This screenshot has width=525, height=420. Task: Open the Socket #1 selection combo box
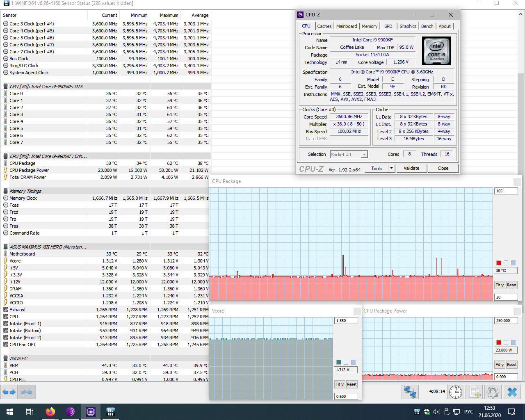click(x=349, y=155)
